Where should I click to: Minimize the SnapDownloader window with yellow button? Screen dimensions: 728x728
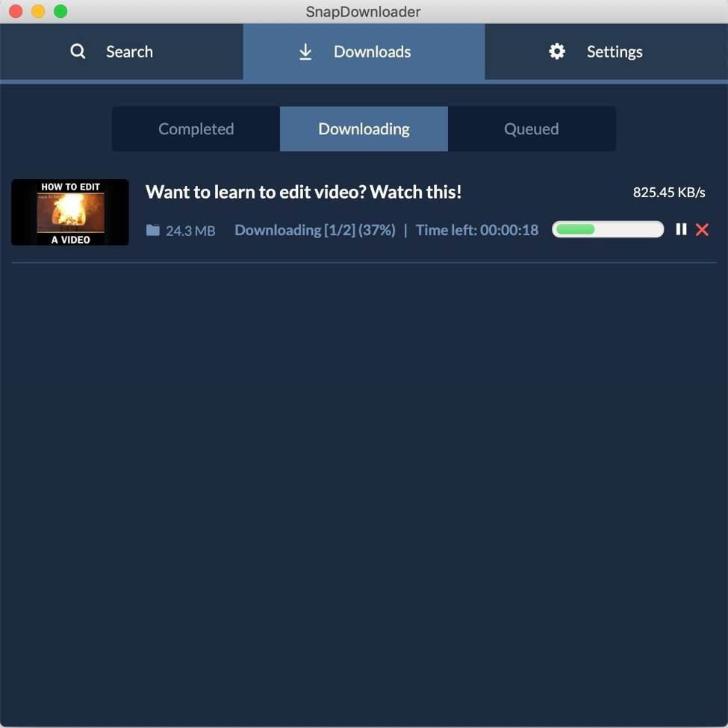pyautogui.click(x=37, y=11)
